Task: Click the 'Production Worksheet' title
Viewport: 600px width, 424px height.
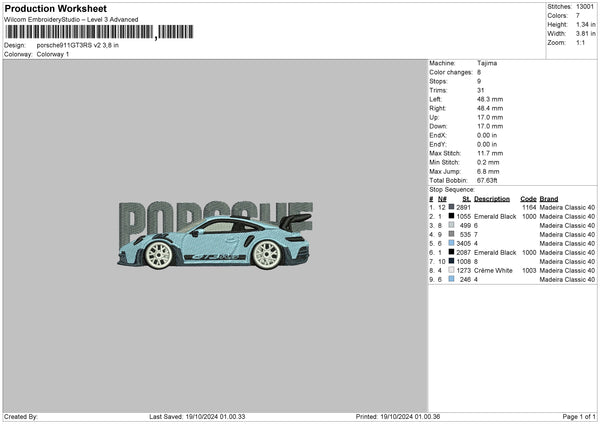Action: click(55, 8)
